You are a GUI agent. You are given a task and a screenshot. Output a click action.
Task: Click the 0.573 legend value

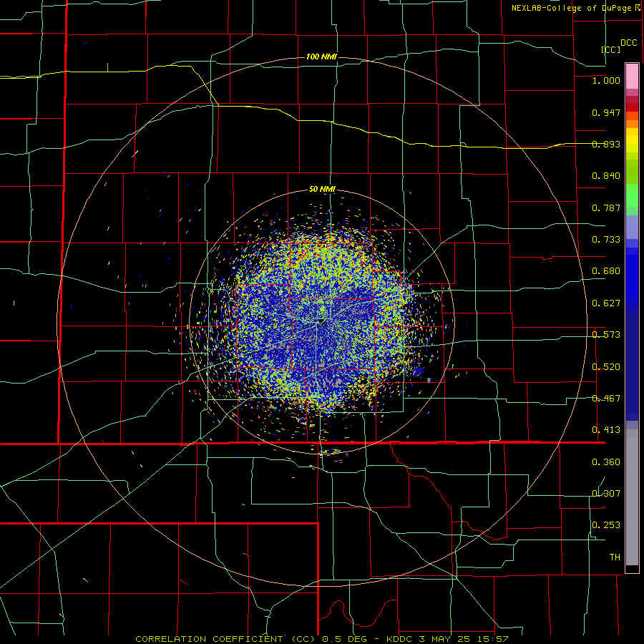[606, 335]
